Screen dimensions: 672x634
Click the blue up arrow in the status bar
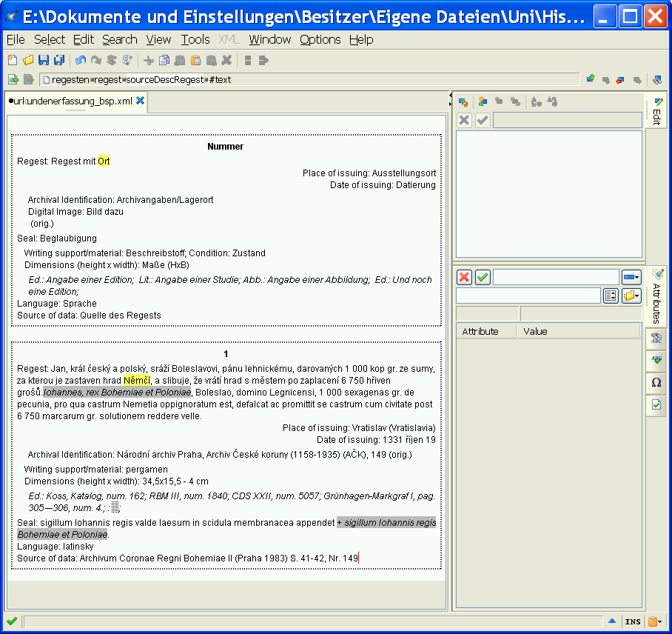coord(612,621)
